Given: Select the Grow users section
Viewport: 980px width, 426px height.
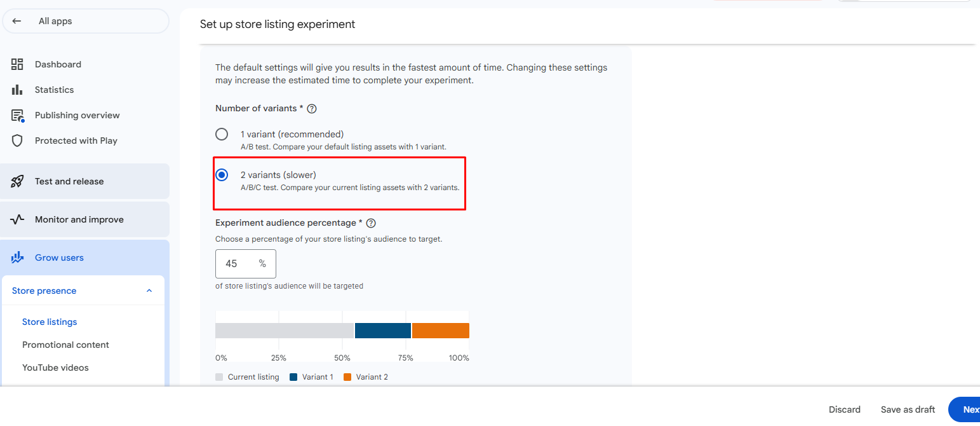Looking at the screenshot, I should coord(84,258).
